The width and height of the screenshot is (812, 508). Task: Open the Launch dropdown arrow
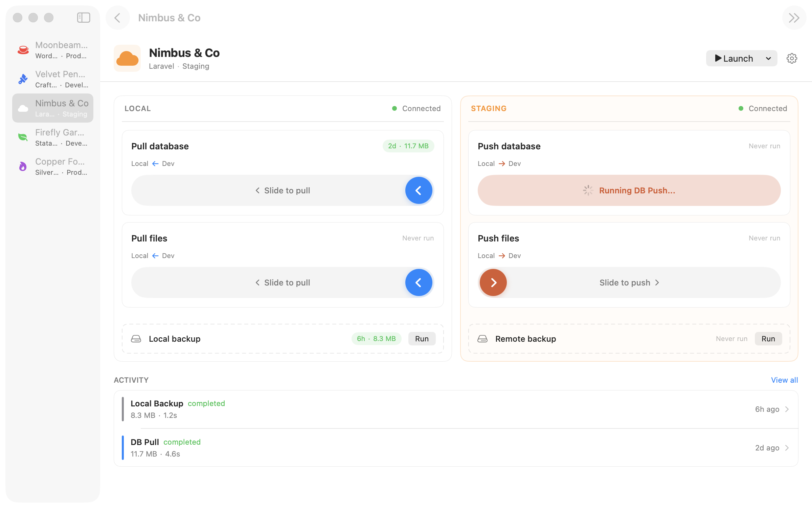coord(768,58)
